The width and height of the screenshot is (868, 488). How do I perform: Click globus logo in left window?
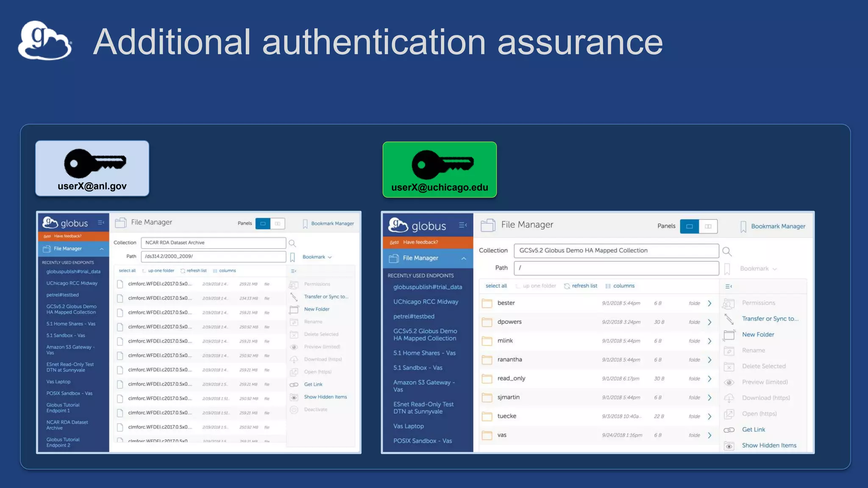[65, 222]
